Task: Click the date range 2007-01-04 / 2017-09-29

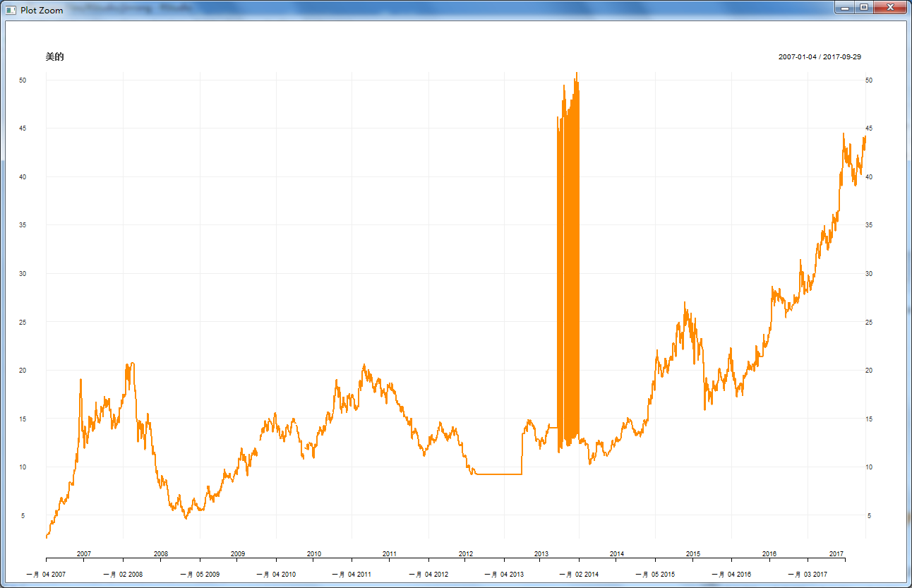Action: click(820, 56)
